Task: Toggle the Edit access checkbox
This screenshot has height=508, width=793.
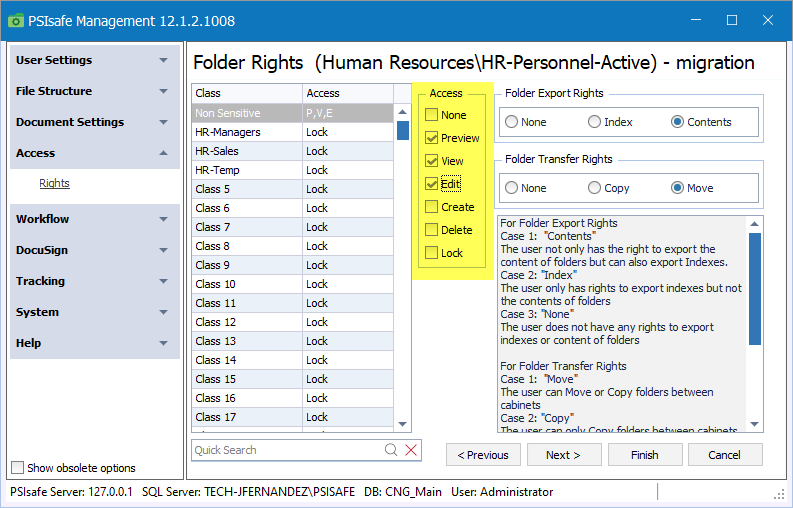Action: (431, 184)
